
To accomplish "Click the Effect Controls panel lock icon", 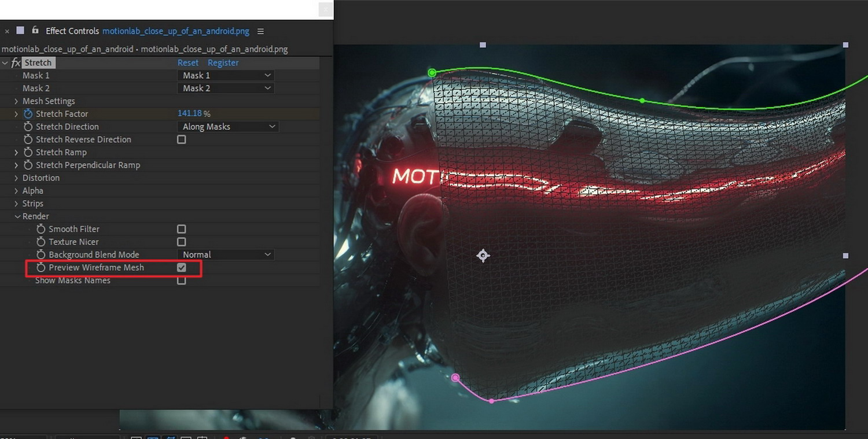I will pos(35,30).
